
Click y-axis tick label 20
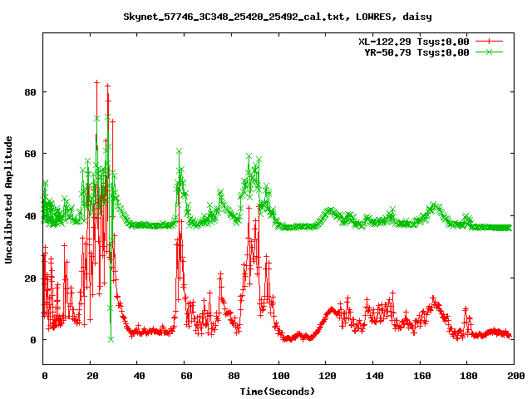(30, 278)
